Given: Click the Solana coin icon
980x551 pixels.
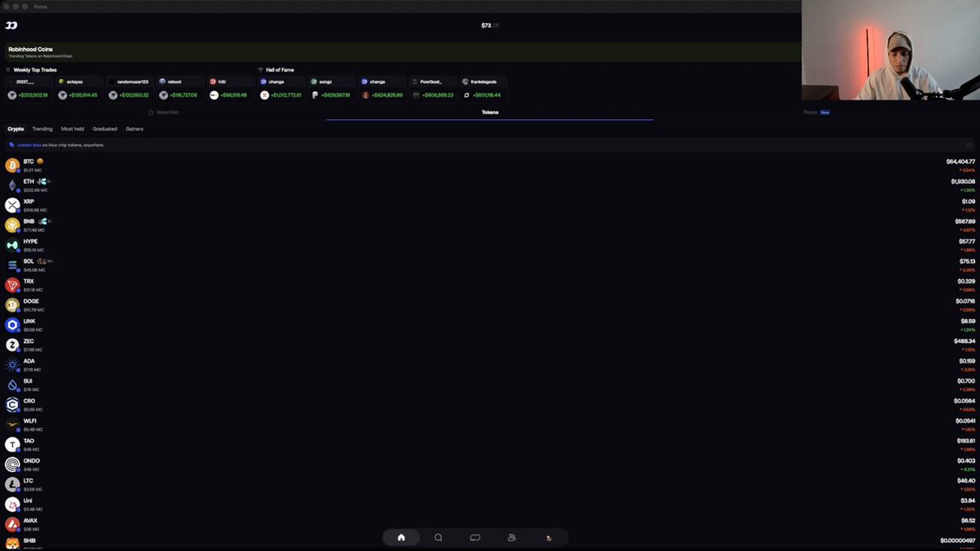Looking at the screenshot, I should coord(12,265).
